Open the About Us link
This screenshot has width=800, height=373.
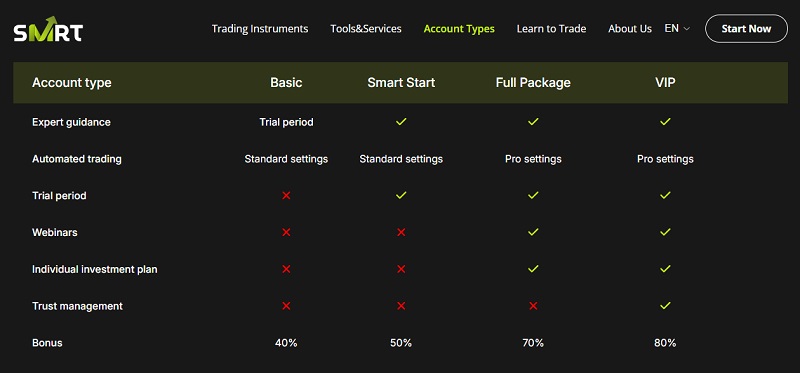[x=630, y=29]
